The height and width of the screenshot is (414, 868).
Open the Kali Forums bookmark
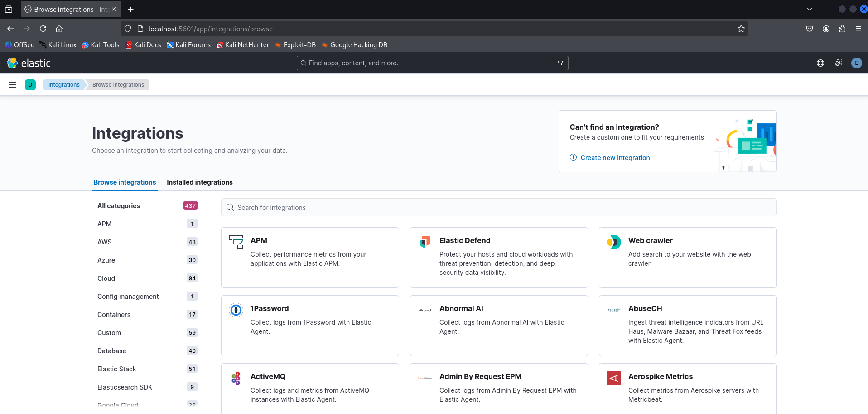pyautogui.click(x=188, y=45)
